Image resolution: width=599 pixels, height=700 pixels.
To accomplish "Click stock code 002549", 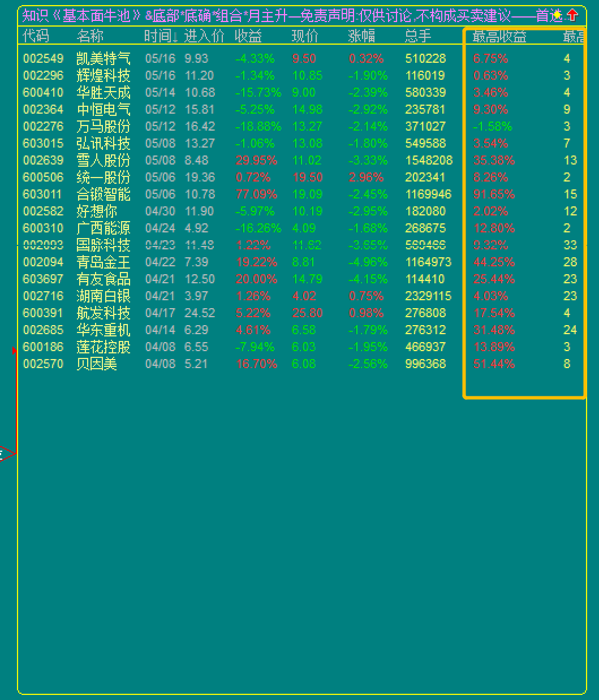I will pyautogui.click(x=44, y=58).
